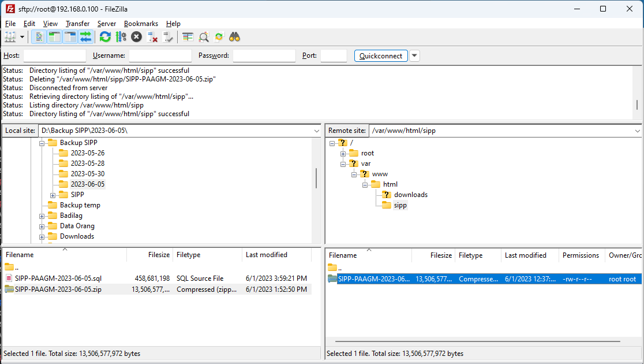
Task: Open the Site Manager icon
Action: click(10, 37)
